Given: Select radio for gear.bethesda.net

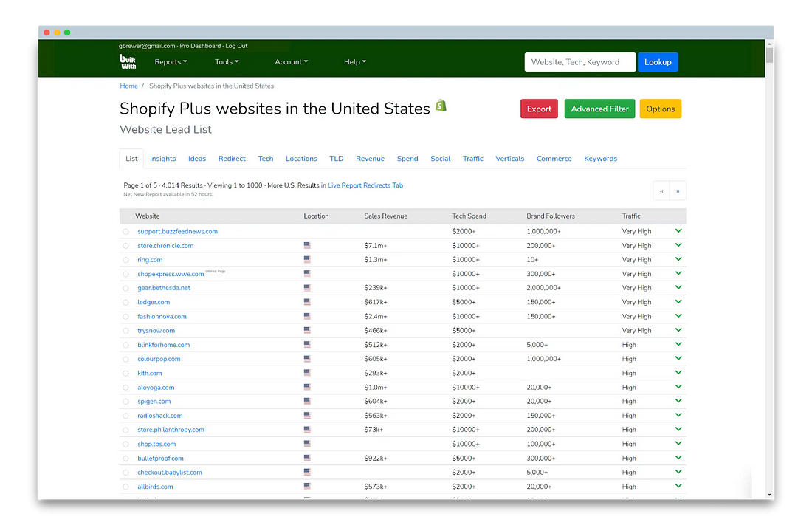Looking at the screenshot, I should pyautogui.click(x=125, y=288).
